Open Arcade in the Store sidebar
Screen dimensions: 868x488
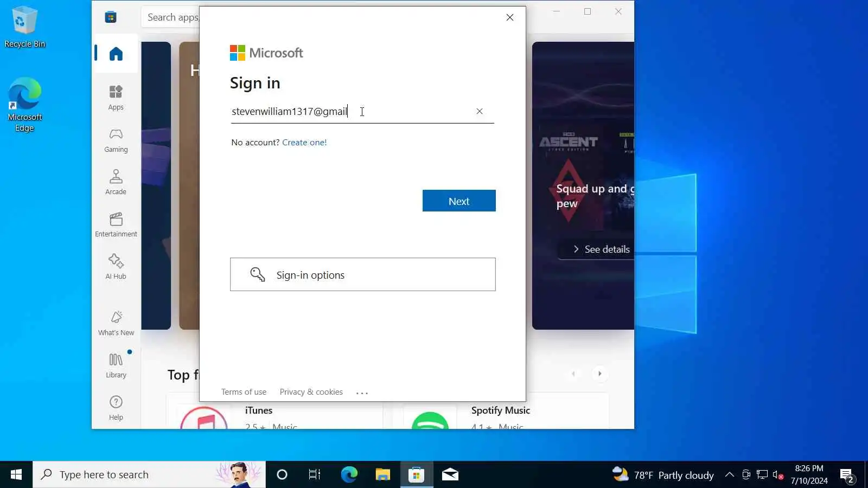pyautogui.click(x=116, y=182)
